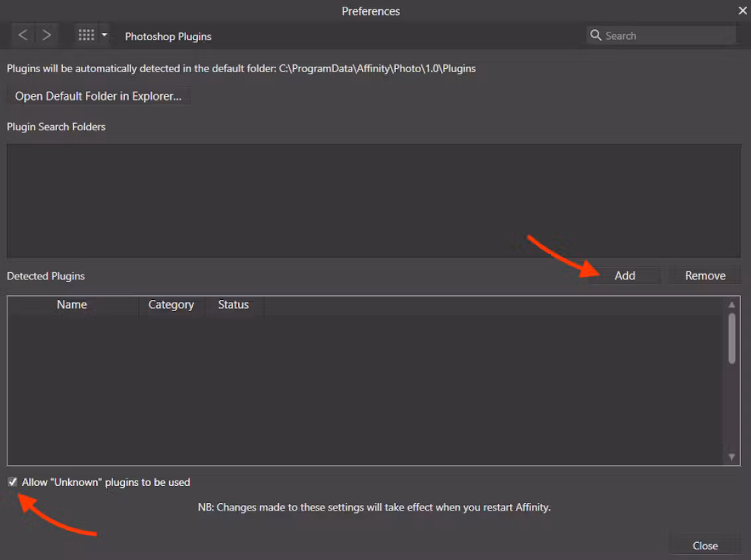The width and height of the screenshot is (751, 560).
Task: Focus the Search input field
Action: pyautogui.click(x=661, y=36)
